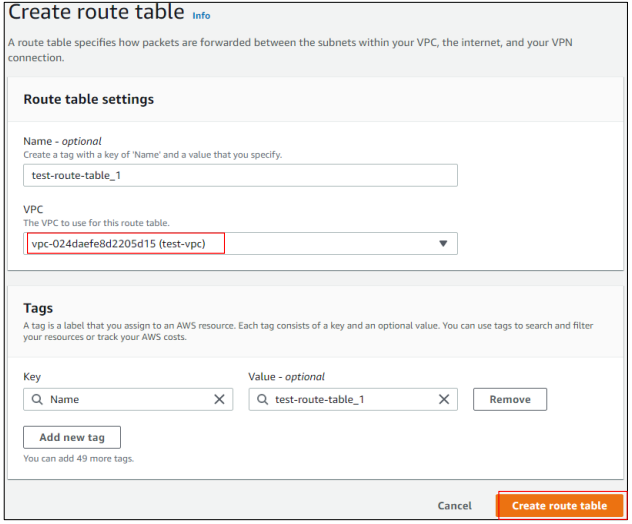The height and width of the screenshot is (524, 632).
Task: Add new tag to route table
Action: tap(72, 437)
